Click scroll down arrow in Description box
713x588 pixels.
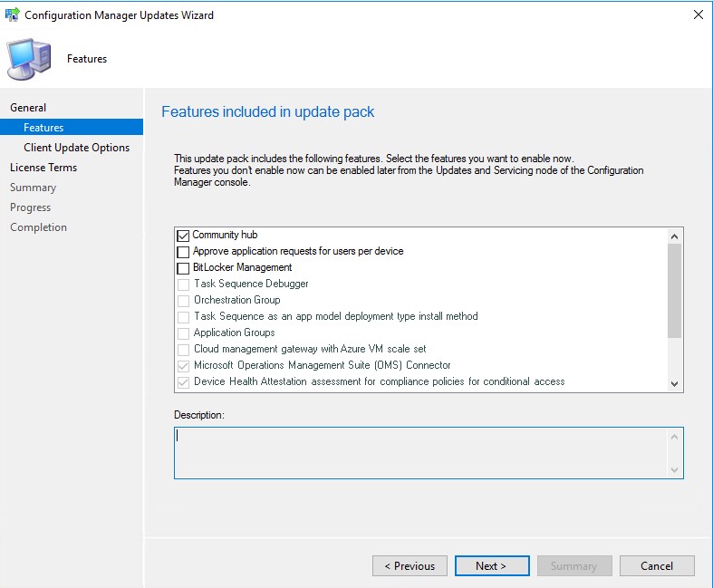(673, 469)
